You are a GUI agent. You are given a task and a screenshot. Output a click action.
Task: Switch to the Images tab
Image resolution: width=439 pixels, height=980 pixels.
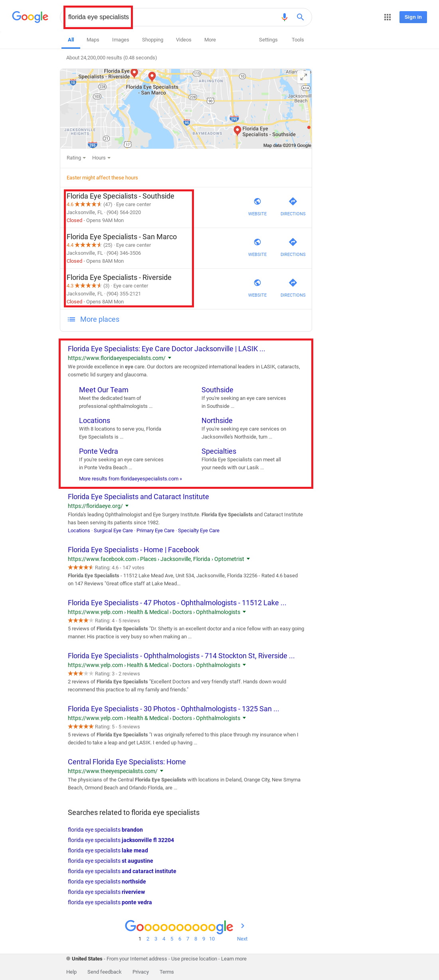click(x=121, y=40)
